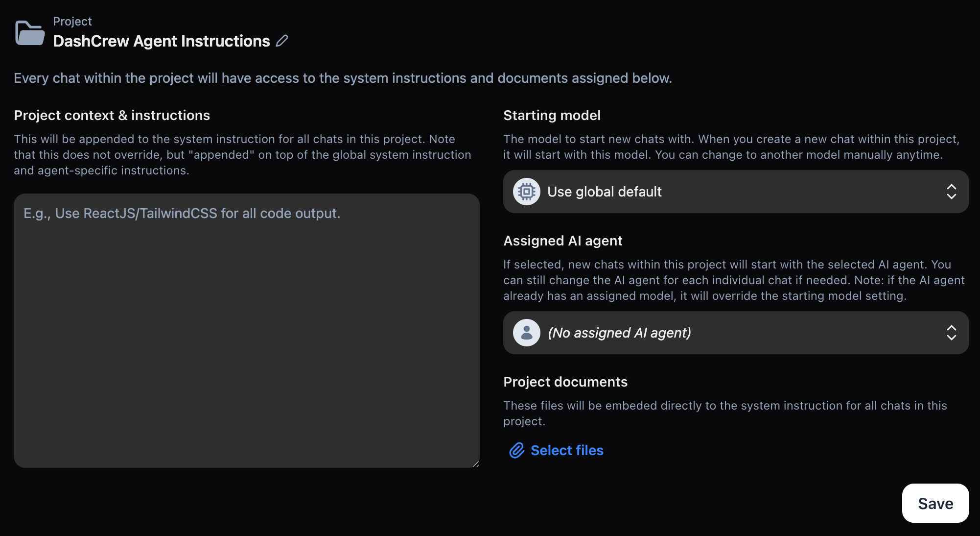
Task: Open the Starting model dropdown
Action: [736, 192]
